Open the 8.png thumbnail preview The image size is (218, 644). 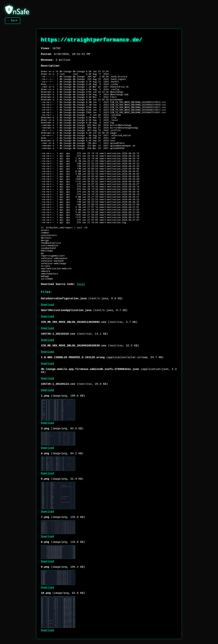(x=58, y=552)
